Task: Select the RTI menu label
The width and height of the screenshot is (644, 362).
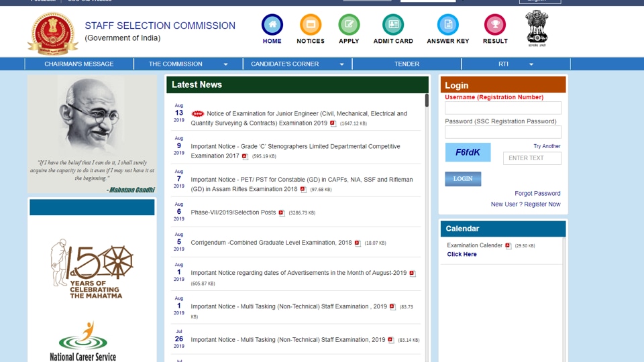Action: click(503, 64)
